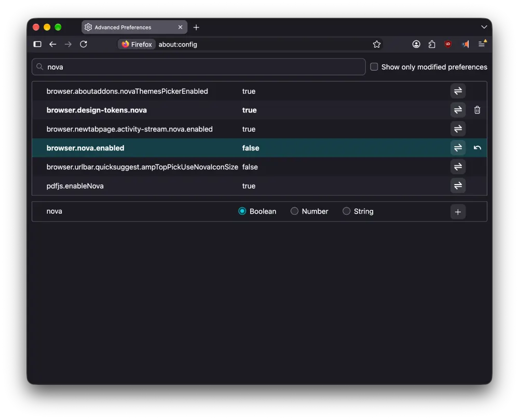Click pdfjs.enableNova preference name
This screenshot has width=519, height=420.
[x=75, y=186]
